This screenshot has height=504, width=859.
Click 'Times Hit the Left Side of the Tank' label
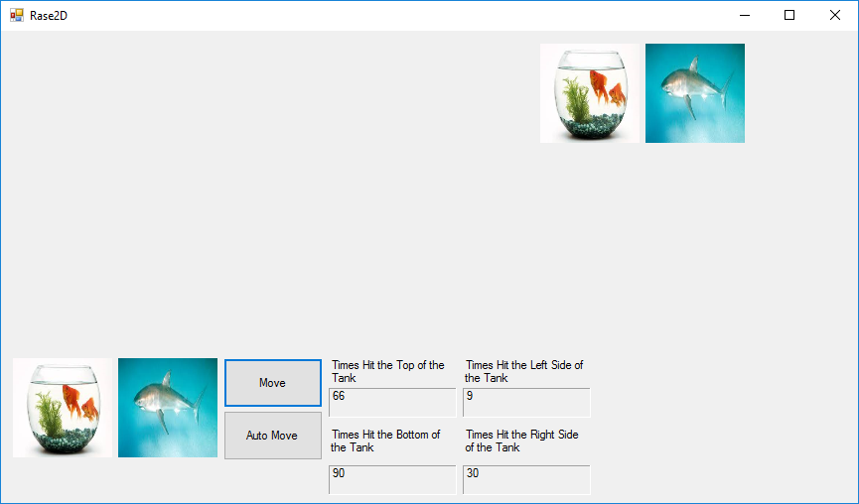coord(523,372)
